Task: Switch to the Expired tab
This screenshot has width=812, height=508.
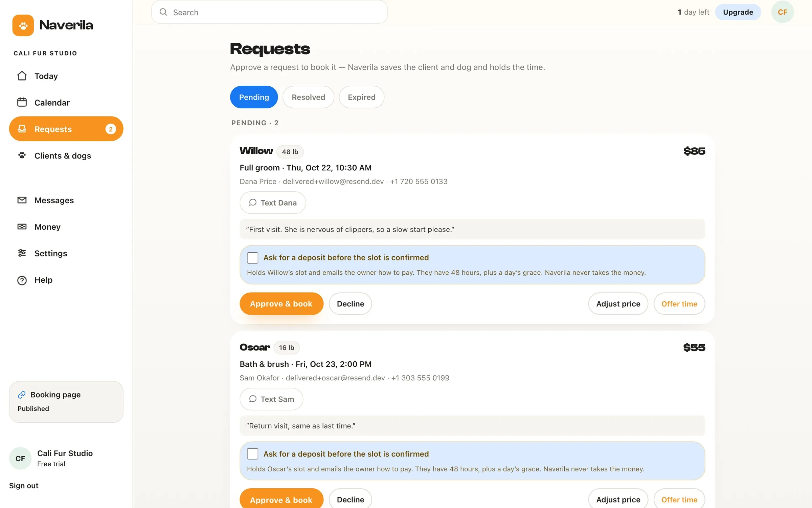Action: click(x=361, y=97)
